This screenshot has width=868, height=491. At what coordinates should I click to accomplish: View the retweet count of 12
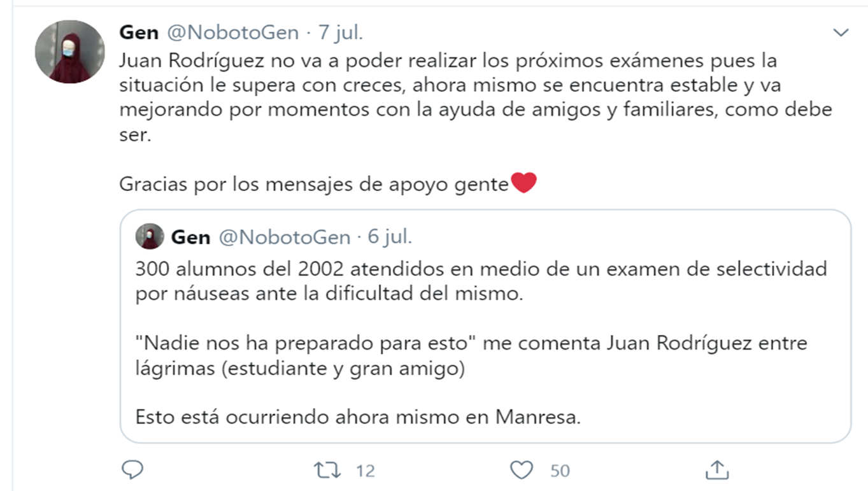[x=365, y=471]
